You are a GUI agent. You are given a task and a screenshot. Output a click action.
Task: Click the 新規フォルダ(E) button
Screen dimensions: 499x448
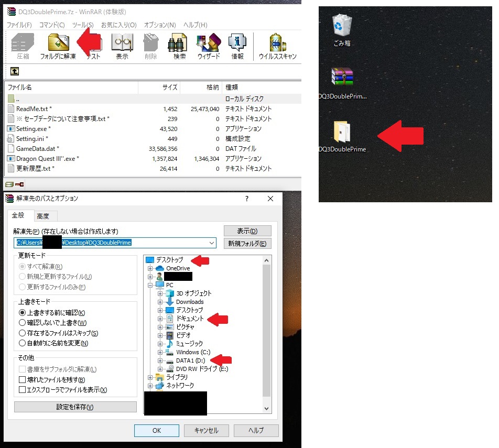[247, 244]
